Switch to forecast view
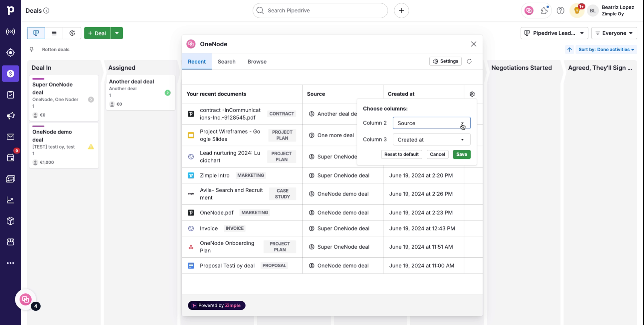Screen dimensions: 644x325 [72, 33]
